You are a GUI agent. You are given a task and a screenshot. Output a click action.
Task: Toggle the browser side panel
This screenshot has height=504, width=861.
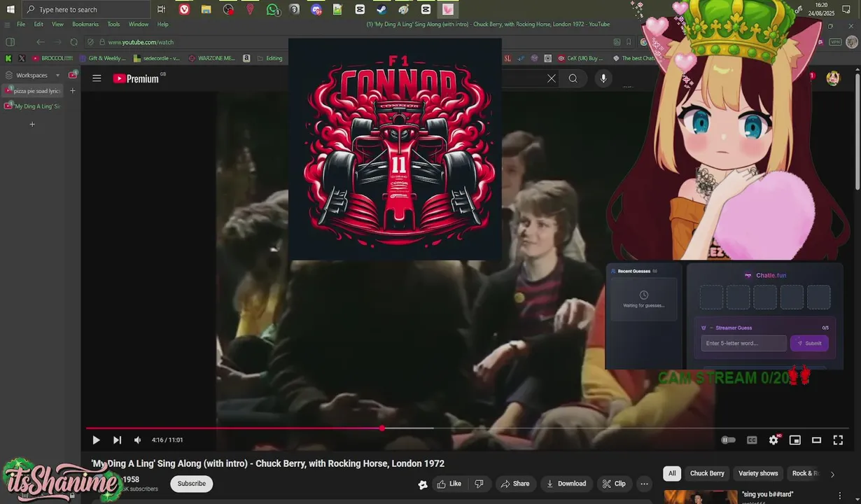coord(10,42)
